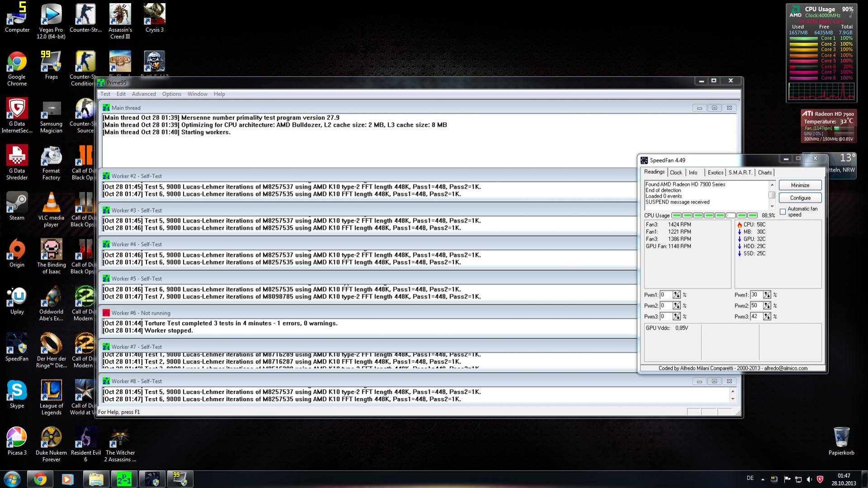Screen dimensions: 868x488
Task: Open Uplay desktop shortcut
Action: point(17,300)
